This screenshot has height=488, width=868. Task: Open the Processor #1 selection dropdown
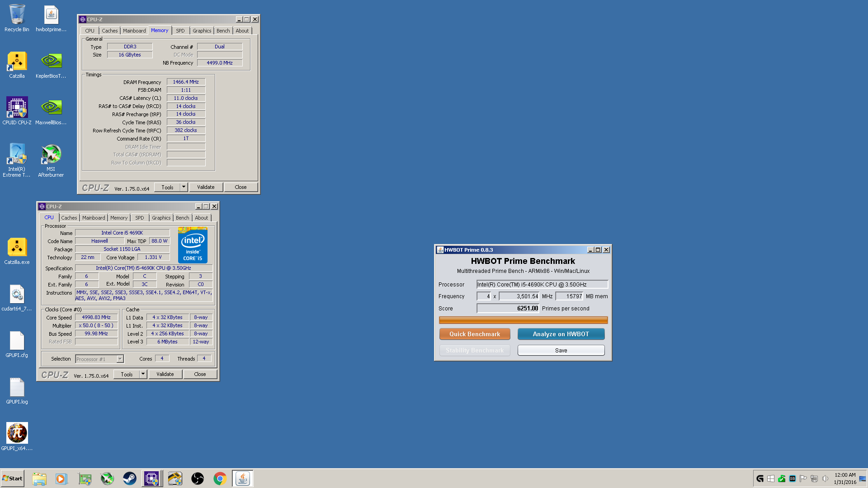pos(99,359)
